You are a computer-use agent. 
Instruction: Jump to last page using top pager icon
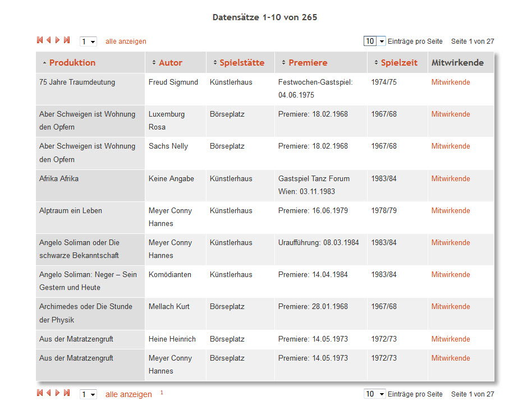coord(67,40)
